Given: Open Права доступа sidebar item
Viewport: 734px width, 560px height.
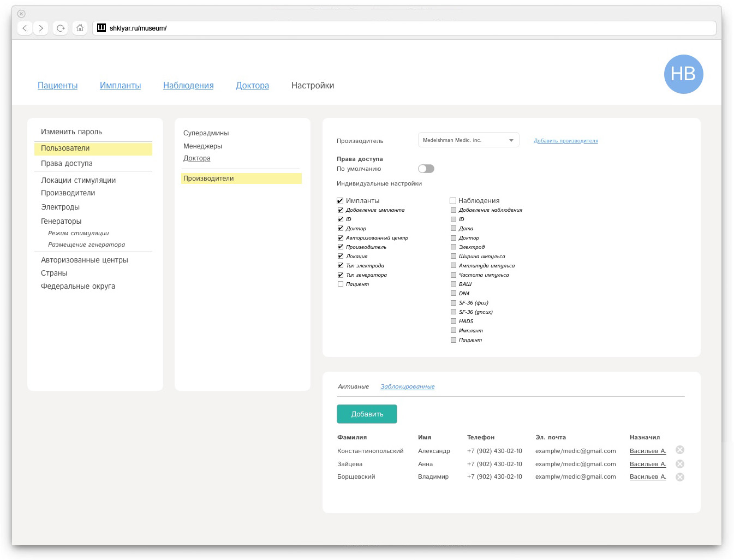Looking at the screenshot, I should click(x=67, y=164).
